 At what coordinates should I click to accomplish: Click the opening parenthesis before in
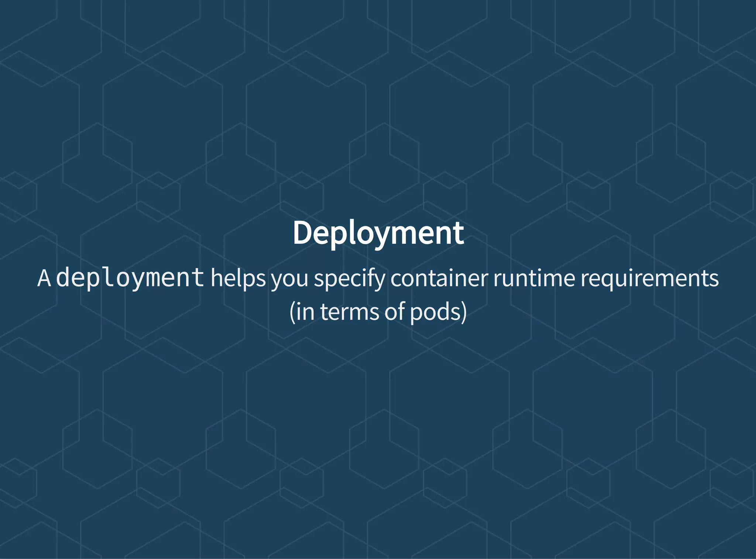pyautogui.click(x=292, y=312)
